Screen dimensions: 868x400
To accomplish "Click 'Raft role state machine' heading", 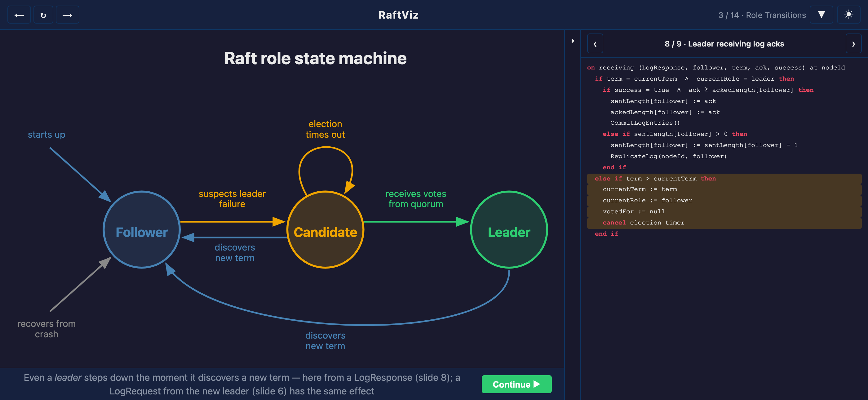I will coord(315,58).
